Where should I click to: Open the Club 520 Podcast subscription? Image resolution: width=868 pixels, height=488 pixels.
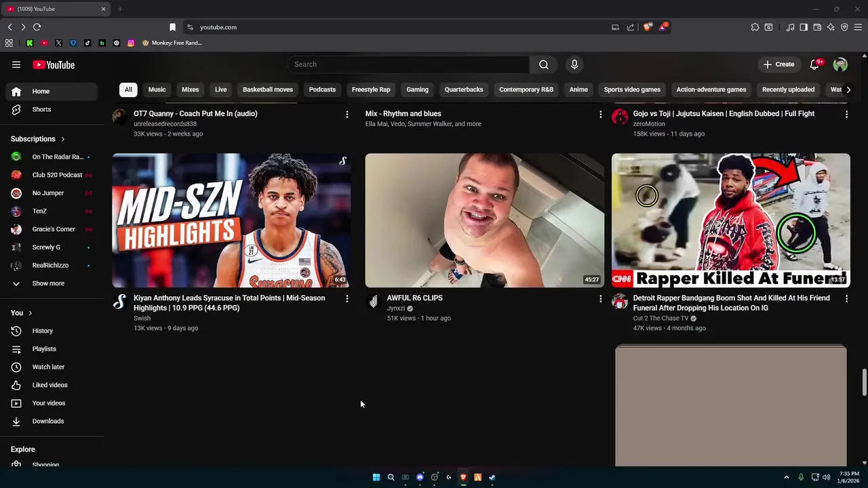pyautogui.click(x=52, y=175)
